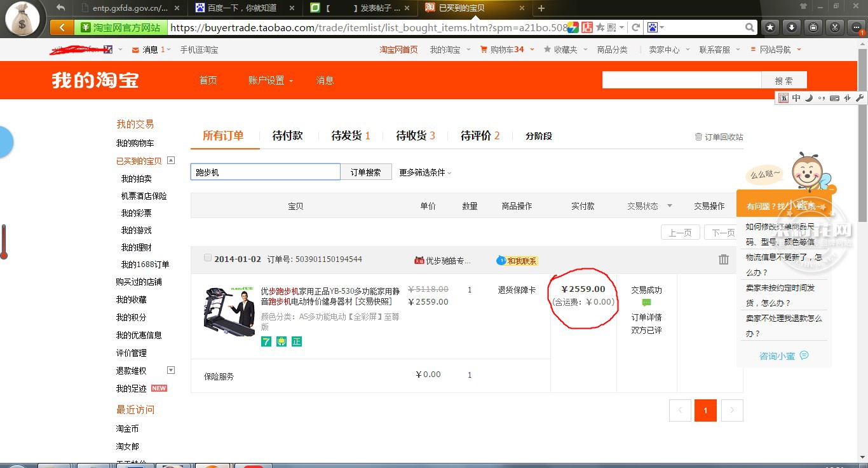This screenshot has height=468, width=868.
Task: Reload the page with the refresh icon
Action: pyautogui.click(x=635, y=27)
